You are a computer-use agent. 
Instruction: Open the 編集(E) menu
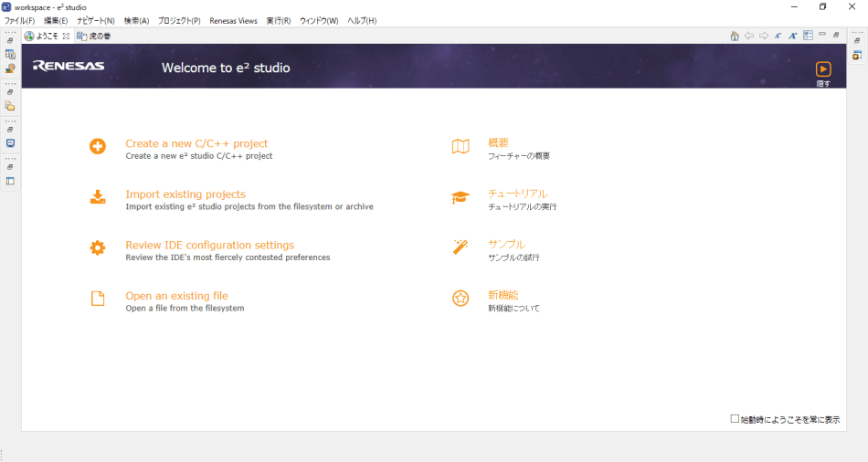(x=56, y=20)
